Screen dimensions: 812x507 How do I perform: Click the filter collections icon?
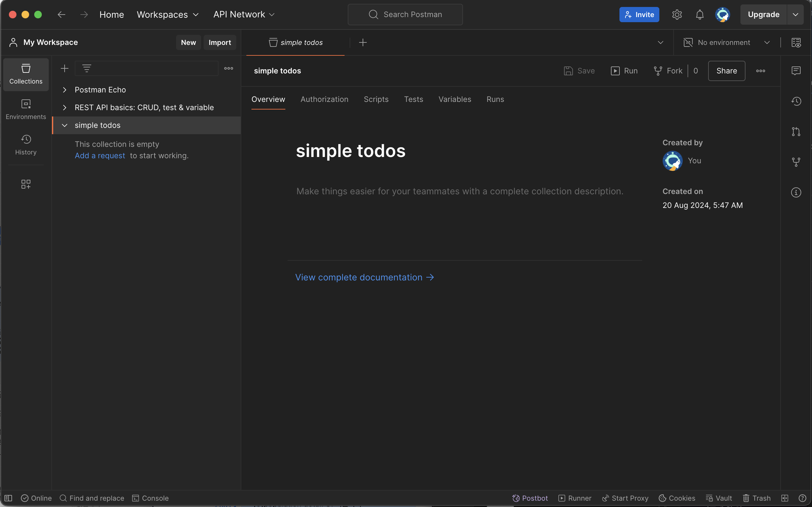coord(86,68)
